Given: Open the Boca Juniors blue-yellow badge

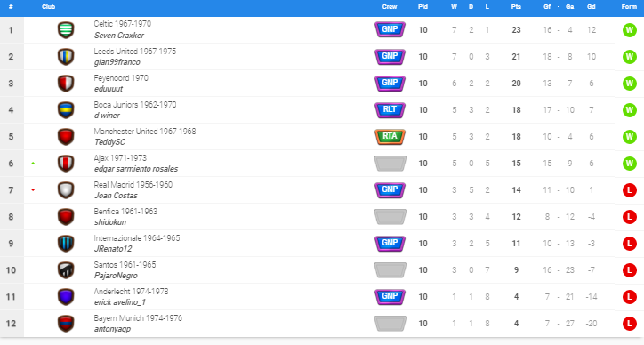Looking at the screenshot, I should point(66,110).
